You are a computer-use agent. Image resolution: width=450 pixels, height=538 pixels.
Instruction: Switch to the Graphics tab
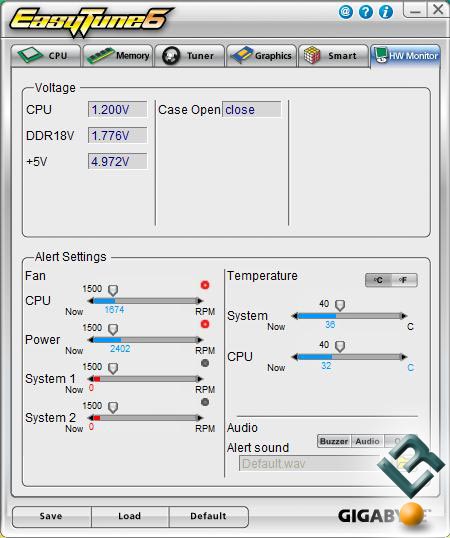(261, 56)
